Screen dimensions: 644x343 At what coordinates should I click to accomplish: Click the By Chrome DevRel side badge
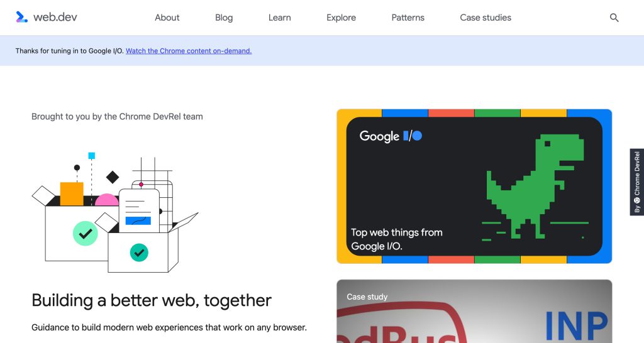click(637, 182)
